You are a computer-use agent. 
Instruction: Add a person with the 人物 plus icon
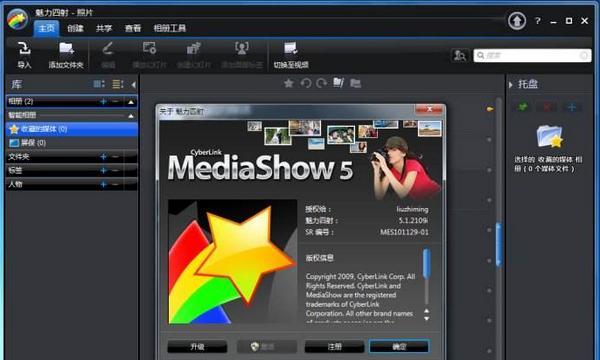103,184
